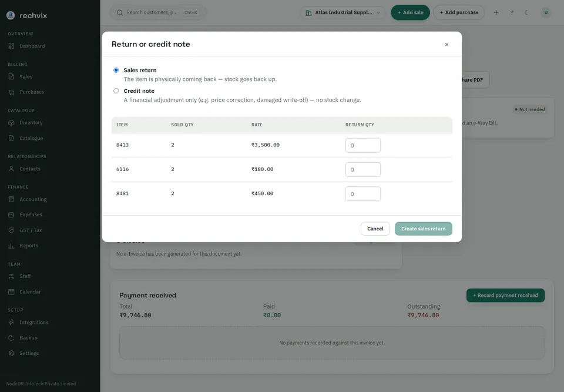
Task: Click Record payment received button
Action: pyautogui.click(x=505, y=295)
